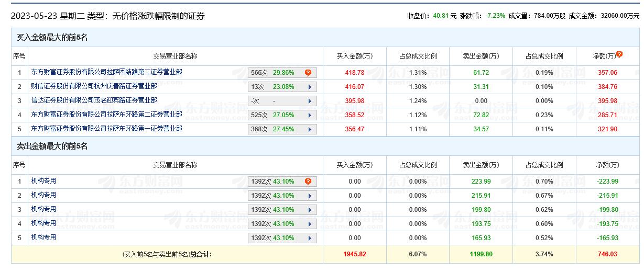Screen dimensions: 644x272
Task: Click the arrow in the second-ranked 机构专用 seller row
Action: tap(310, 196)
